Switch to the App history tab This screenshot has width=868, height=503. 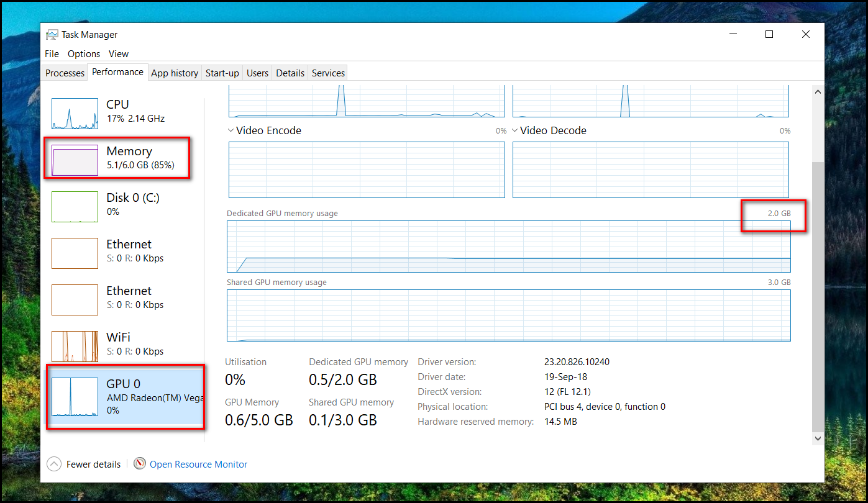(175, 73)
